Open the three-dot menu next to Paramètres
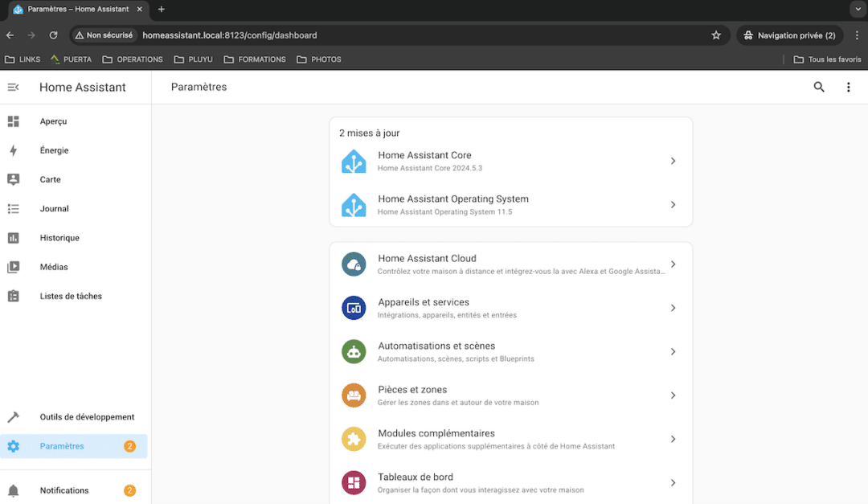 (849, 87)
